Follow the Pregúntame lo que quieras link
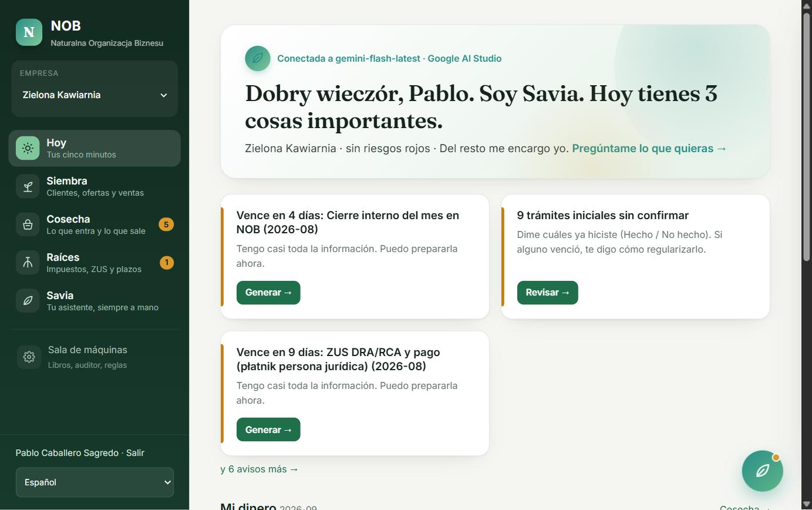Screen dimensions: 812x510 [x=649, y=149]
